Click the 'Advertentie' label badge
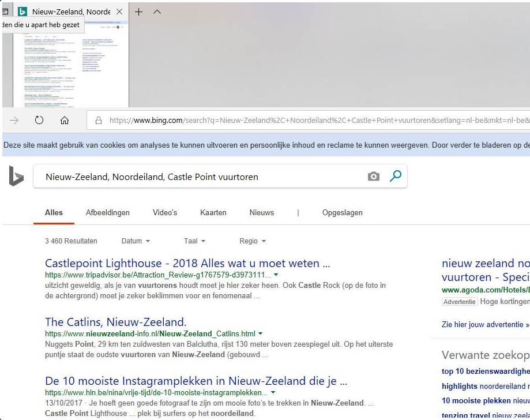 point(460,302)
